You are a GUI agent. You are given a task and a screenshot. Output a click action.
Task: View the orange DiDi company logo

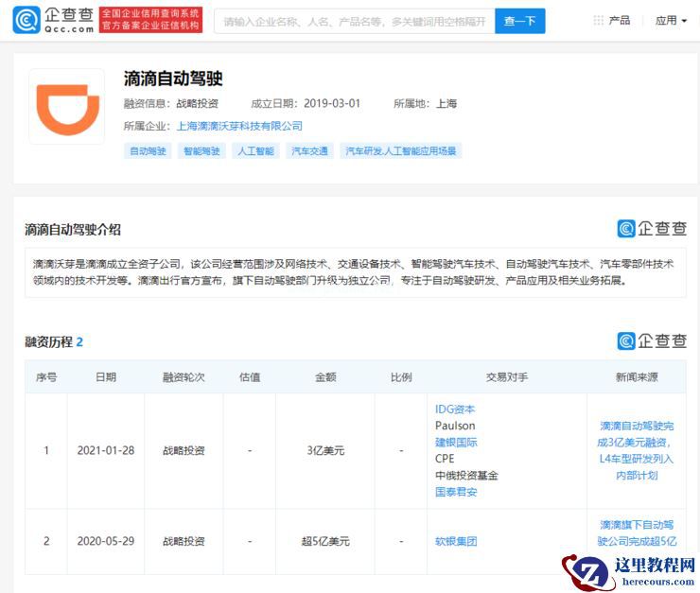67,107
